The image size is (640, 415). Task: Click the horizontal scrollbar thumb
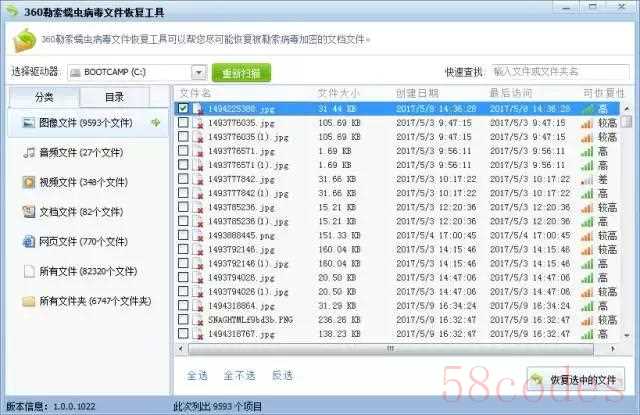(x=391, y=349)
